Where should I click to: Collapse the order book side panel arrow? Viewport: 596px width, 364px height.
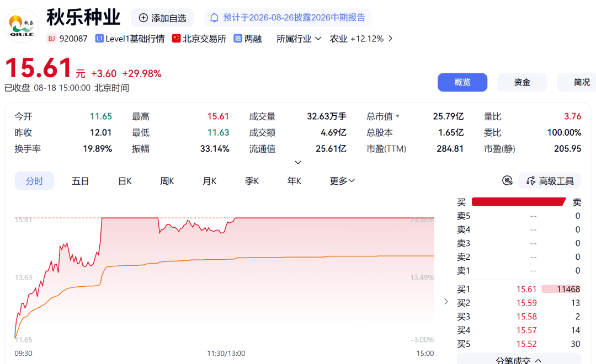pos(446,301)
